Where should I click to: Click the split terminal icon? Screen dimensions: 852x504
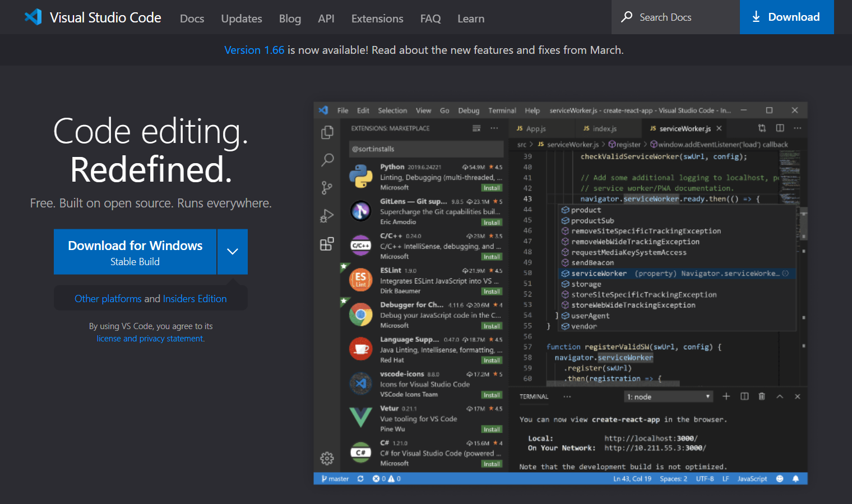pos(744,396)
